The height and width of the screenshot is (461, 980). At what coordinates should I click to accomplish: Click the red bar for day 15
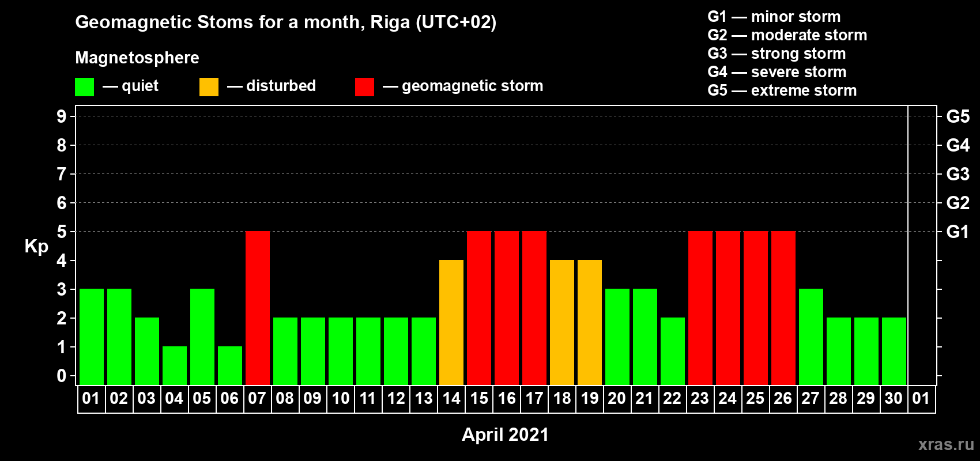(x=479, y=308)
